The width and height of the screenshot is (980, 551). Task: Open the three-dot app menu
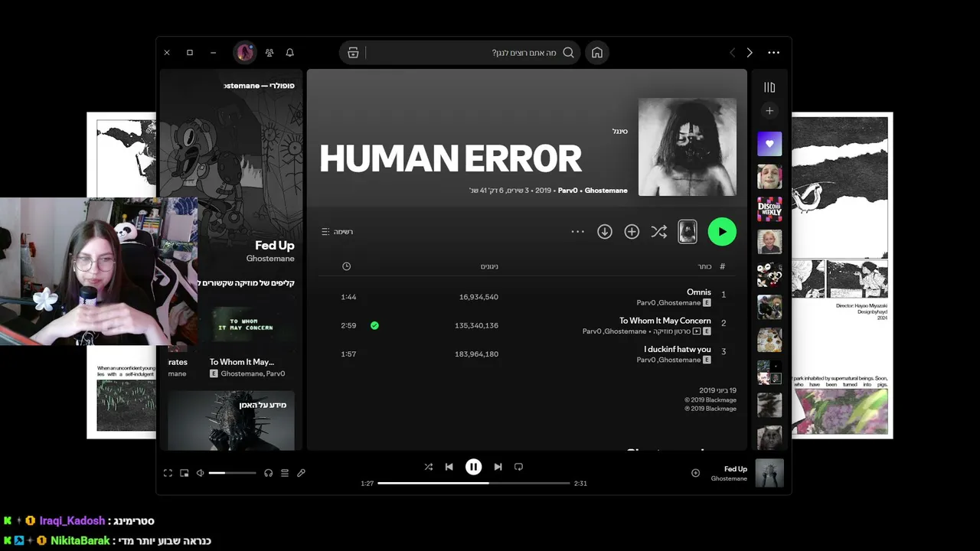774,53
